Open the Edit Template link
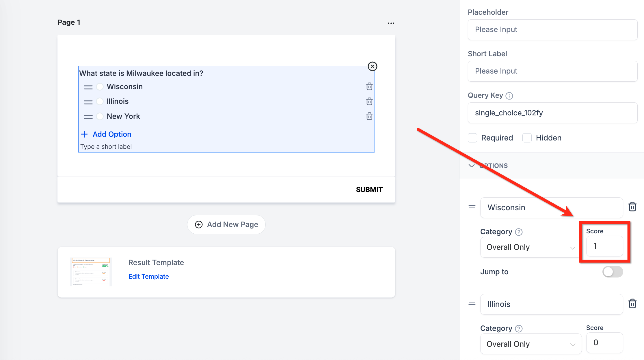 [148, 276]
